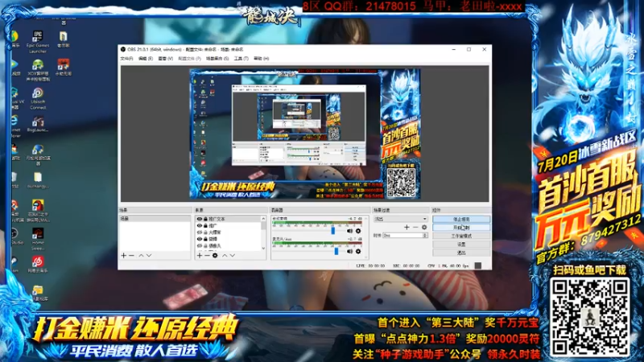Toggle visibility of the 摄像头 source
This screenshot has height=362, width=644.
tap(199, 246)
